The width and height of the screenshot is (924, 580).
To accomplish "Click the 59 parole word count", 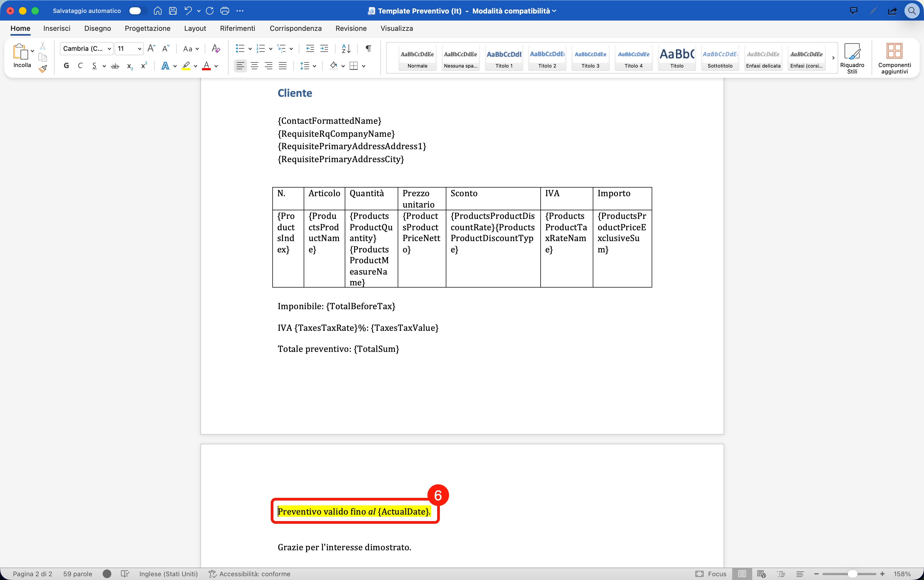I will (x=78, y=574).
